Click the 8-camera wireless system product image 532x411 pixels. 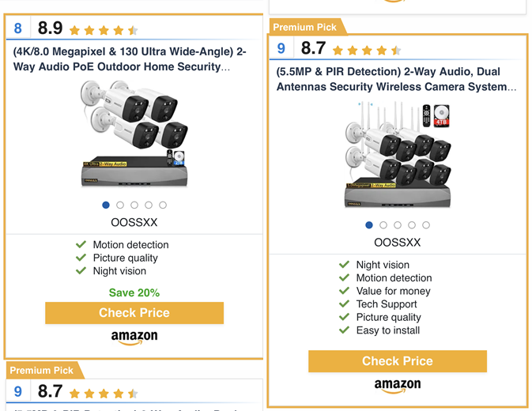(x=398, y=155)
